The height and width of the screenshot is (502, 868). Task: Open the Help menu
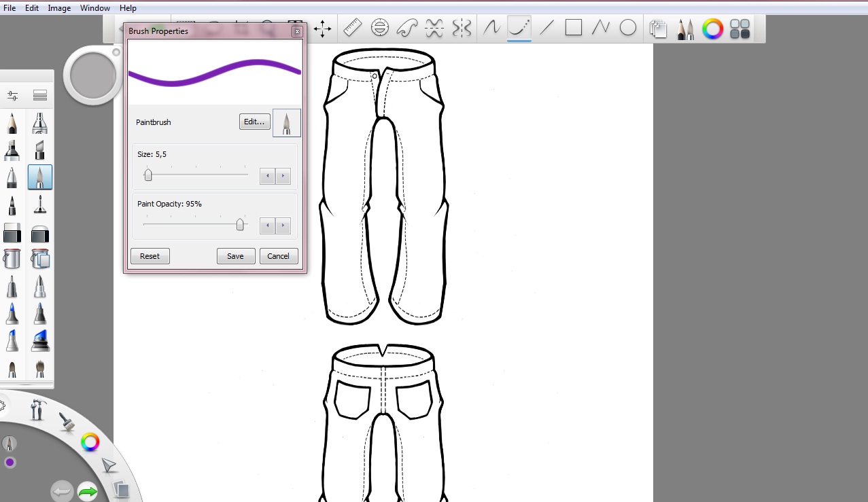(x=128, y=8)
